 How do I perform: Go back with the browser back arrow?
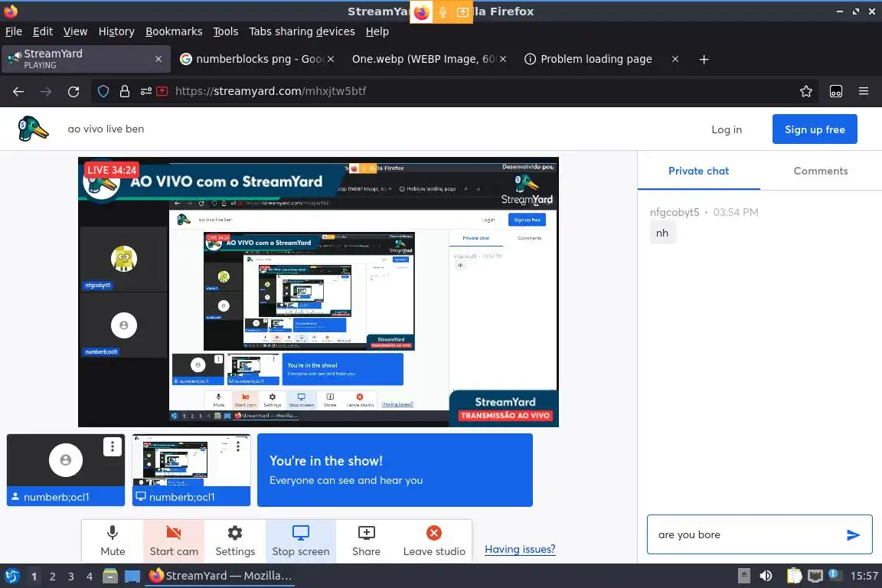click(x=18, y=91)
